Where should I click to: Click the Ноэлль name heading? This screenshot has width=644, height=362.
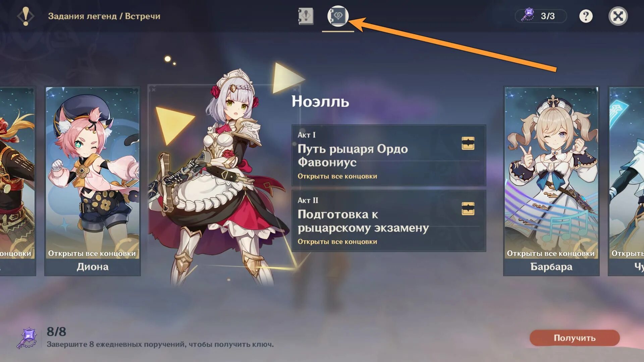click(320, 101)
